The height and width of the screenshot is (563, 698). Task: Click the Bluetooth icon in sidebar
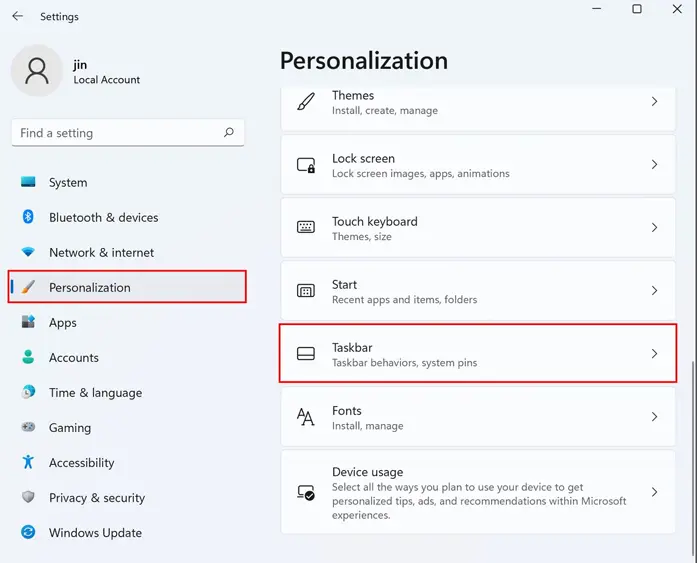click(x=28, y=217)
